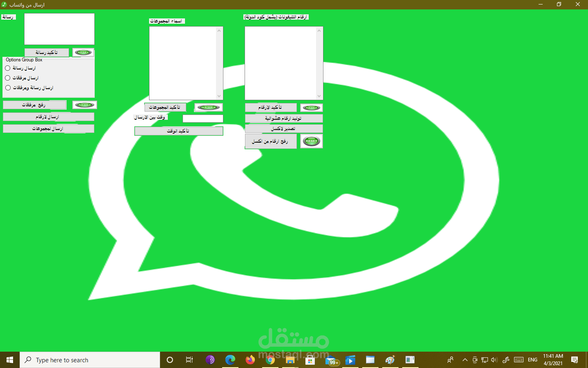588x368 pixels.
Task: Show hidden icons in the system tray
Action: [465, 360]
